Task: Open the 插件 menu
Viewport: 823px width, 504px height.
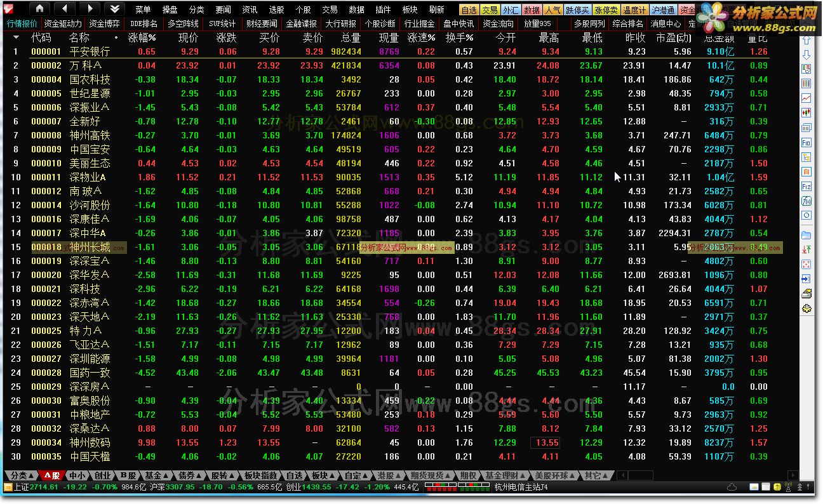Action: [x=383, y=10]
